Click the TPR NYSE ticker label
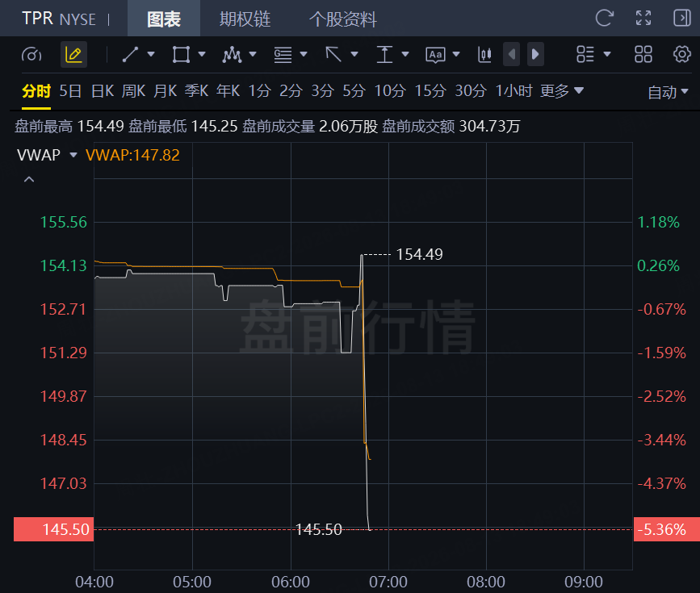Image resolution: width=700 pixels, height=593 pixels. click(x=59, y=19)
